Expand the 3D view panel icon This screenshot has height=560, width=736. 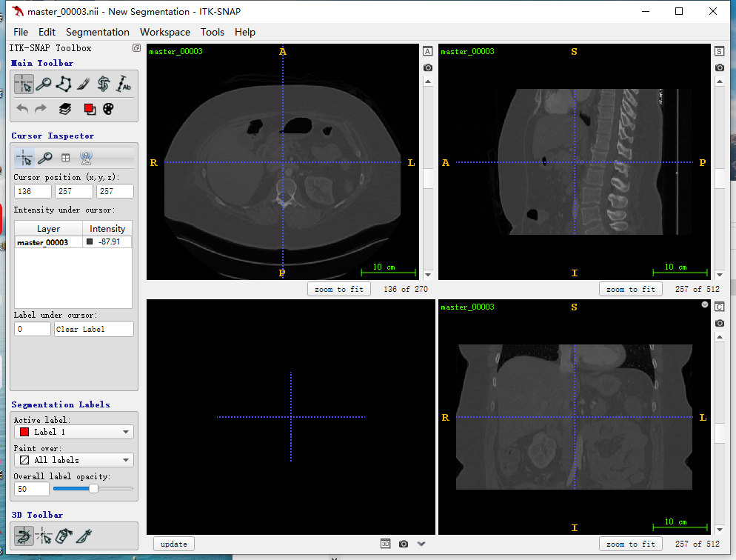coord(385,544)
